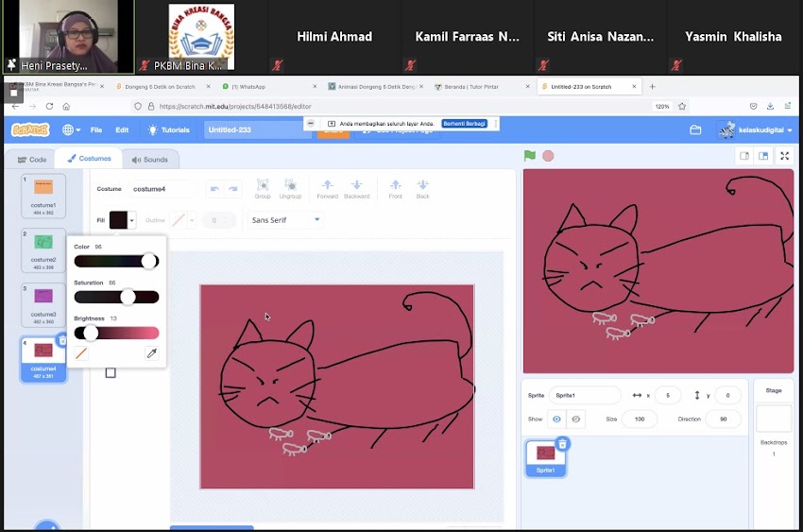Undo the last costume edit
Viewport: 803px width, 532px height.
[214, 189]
